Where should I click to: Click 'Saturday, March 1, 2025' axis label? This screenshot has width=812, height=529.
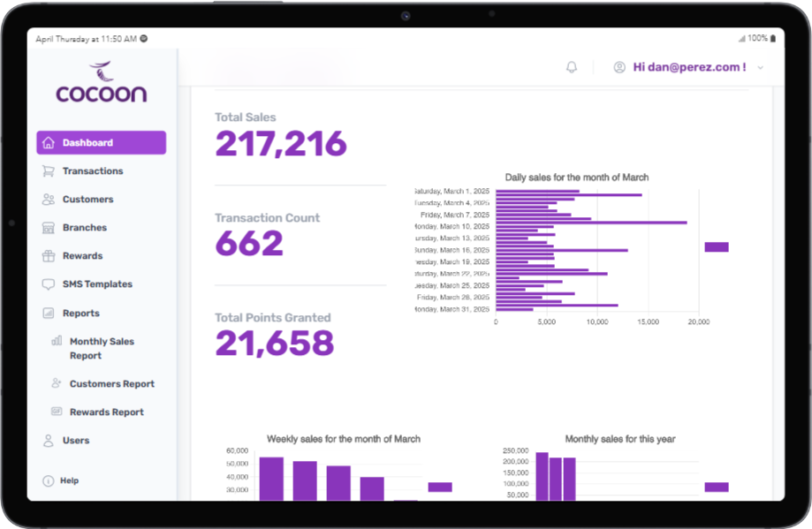point(452,191)
